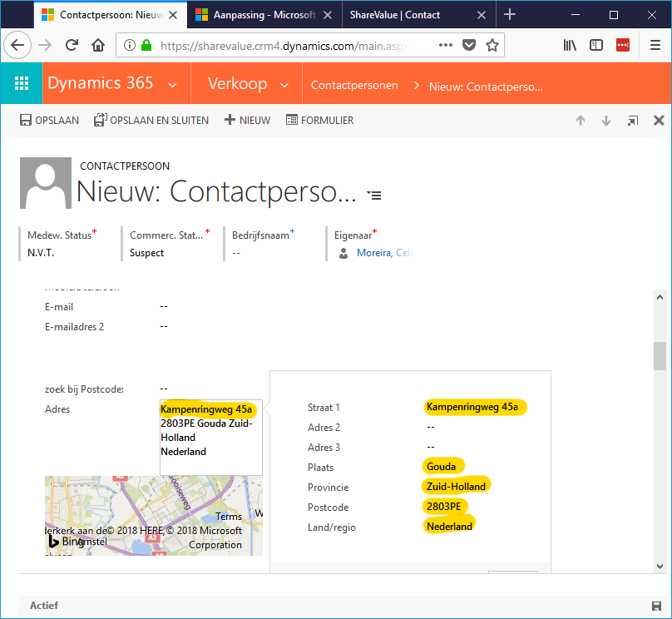Toggle the Firefox sidebar icon
Image resolution: width=672 pixels, height=619 pixels.
596,45
